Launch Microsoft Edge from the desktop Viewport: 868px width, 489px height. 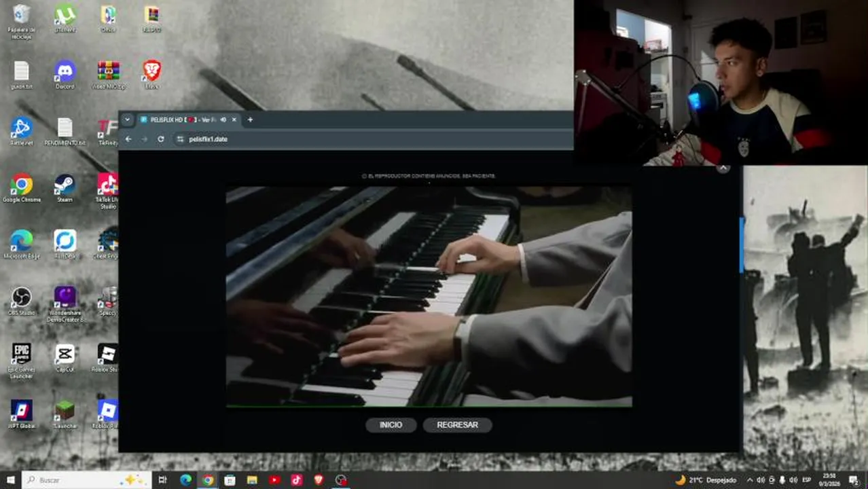22,244
